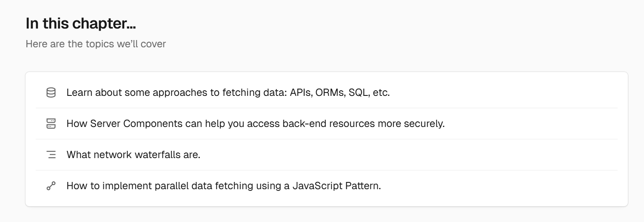The width and height of the screenshot is (644, 222).
Task: Click the word "securely" in second topic
Action: [x=425, y=124]
